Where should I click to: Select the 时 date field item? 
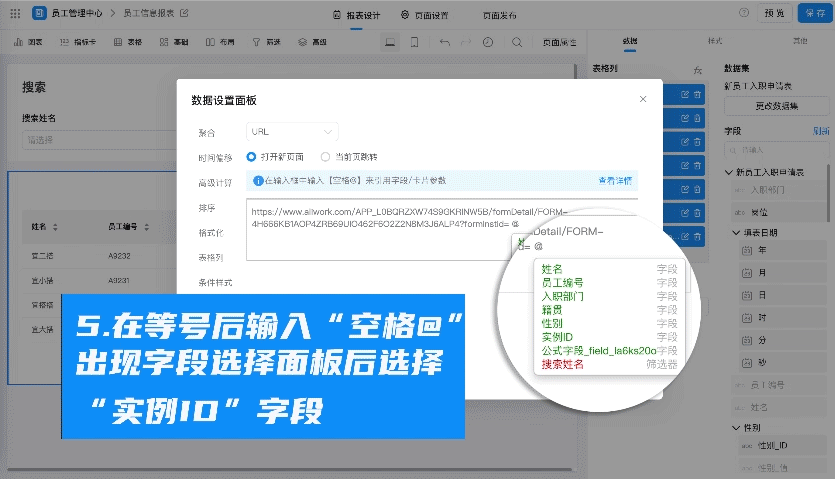[783, 318]
